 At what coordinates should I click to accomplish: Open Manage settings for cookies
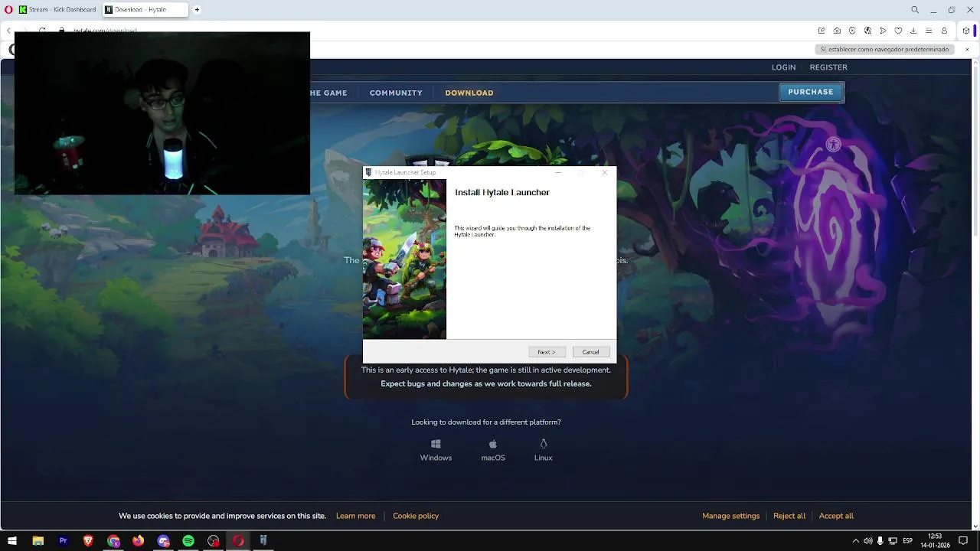pyautogui.click(x=731, y=516)
